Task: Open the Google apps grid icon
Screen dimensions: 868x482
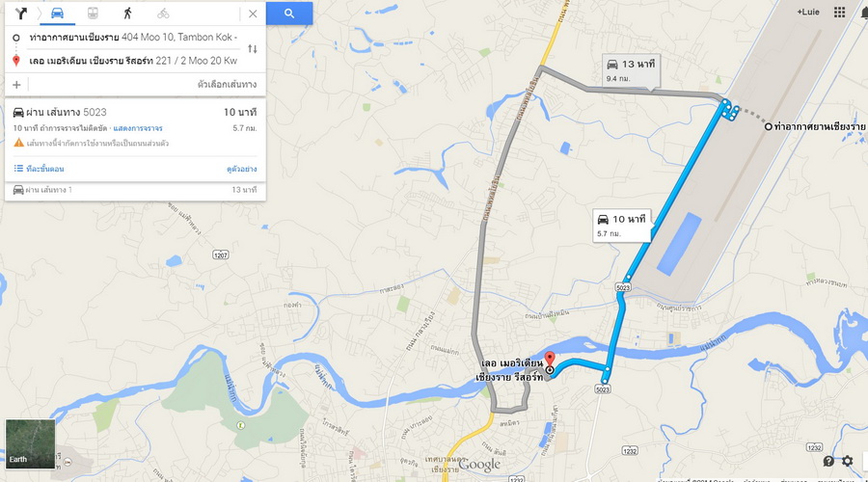Action: pos(840,13)
